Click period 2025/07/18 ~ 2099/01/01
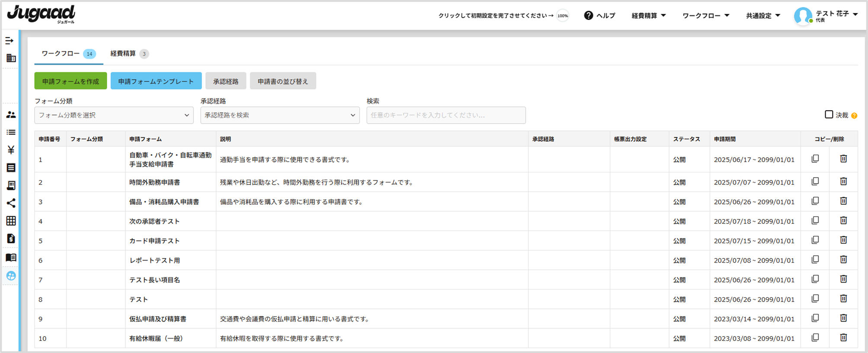This screenshot has width=868, height=353. pos(754,221)
